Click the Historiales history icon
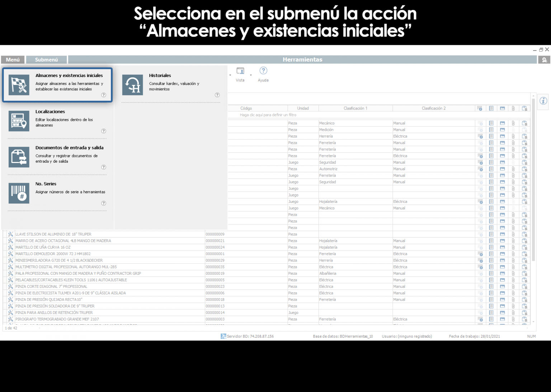This screenshot has height=392, width=551. tap(132, 85)
